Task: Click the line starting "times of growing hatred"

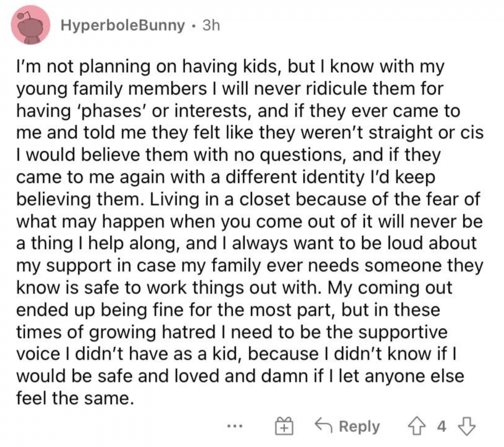Action: 232,333
